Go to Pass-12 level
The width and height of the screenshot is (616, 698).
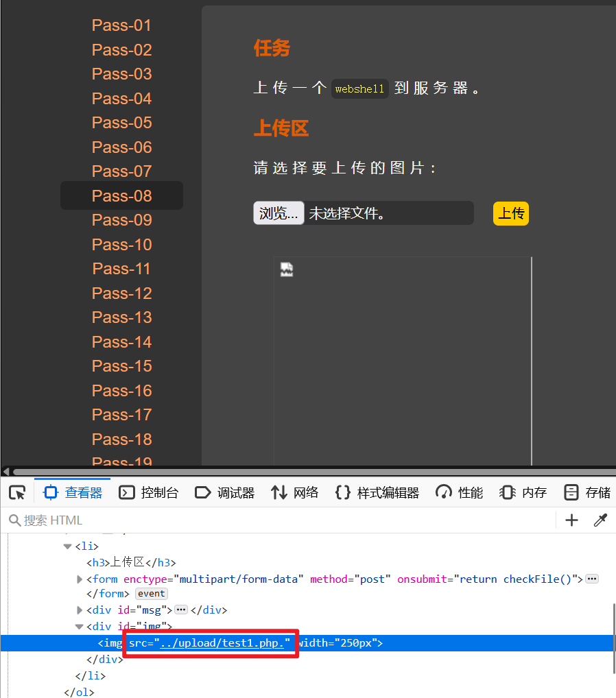[x=121, y=293]
